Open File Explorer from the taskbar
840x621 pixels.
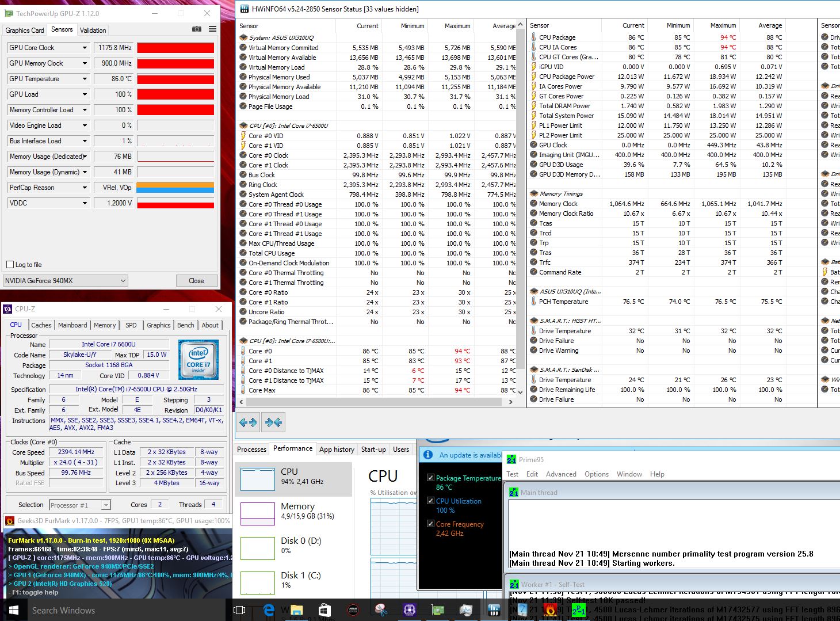296,610
